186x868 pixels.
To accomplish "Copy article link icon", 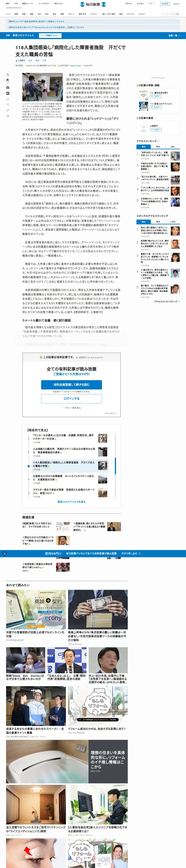I will click(8, 110).
